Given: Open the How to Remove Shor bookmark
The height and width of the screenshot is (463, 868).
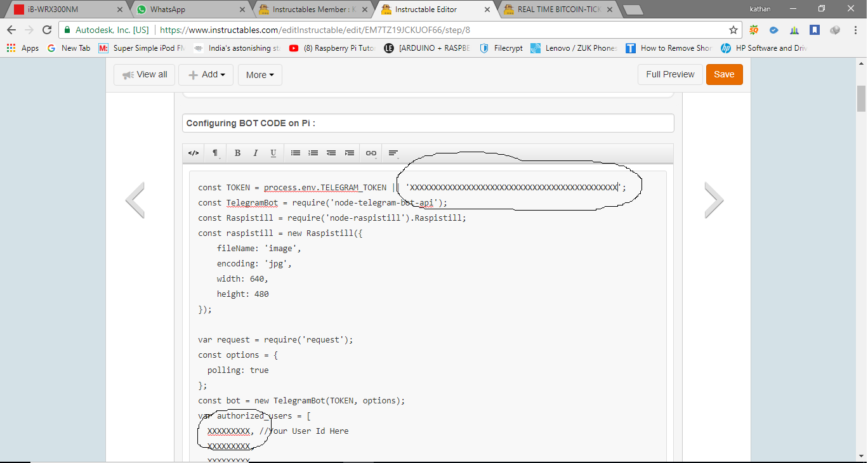Looking at the screenshot, I should [669, 48].
